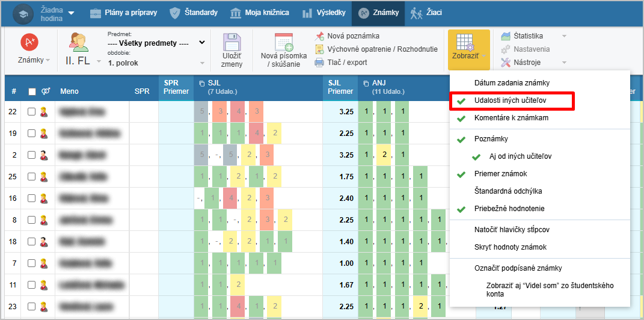Click the Výchovné opatrenie document icon
This screenshot has width=644, height=320.
coord(319,49)
